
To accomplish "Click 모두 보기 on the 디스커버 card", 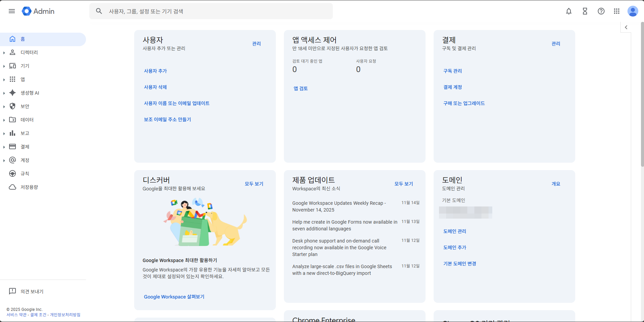I will tap(254, 184).
